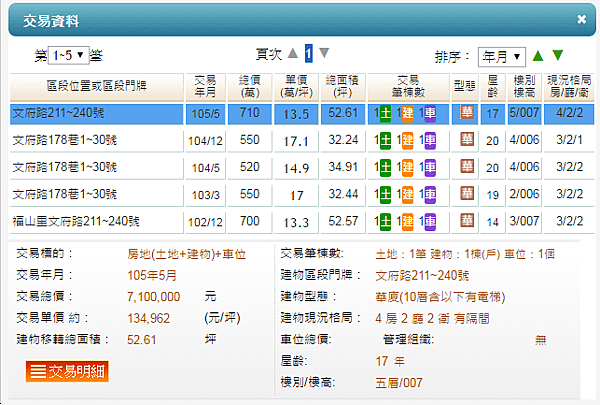Click orange 建 building icon in 104/12 row
Viewport: 600px width, 405px height.
[408, 141]
